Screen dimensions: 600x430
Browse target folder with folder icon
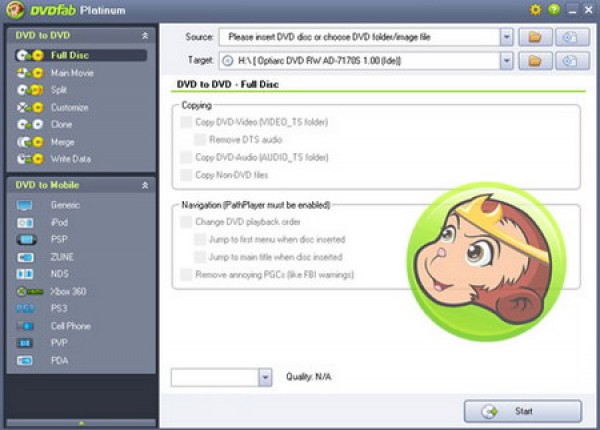coord(535,61)
